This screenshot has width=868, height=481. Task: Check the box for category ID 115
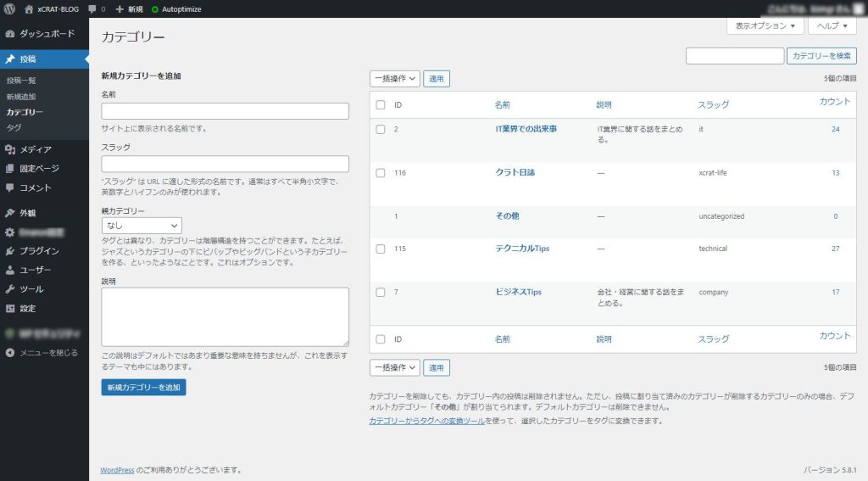(x=381, y=249)
